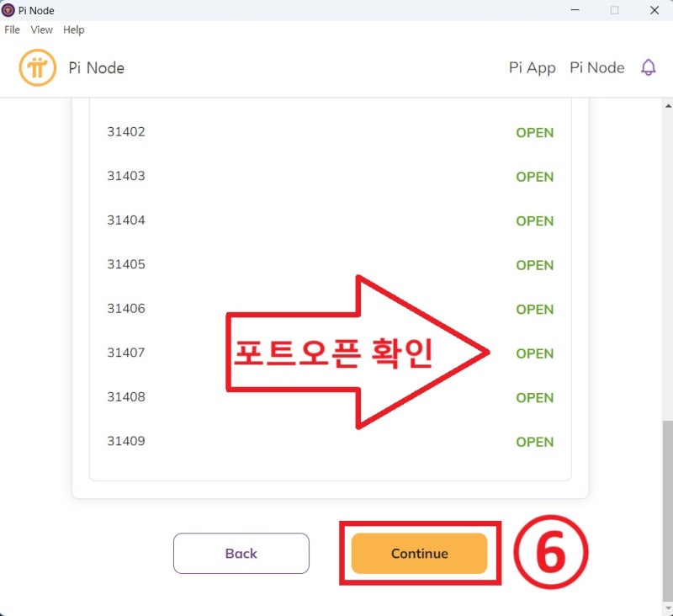Select port 31405 in the list
The image size is (673, 616).
pyautogui.click(x=125, y=264)
